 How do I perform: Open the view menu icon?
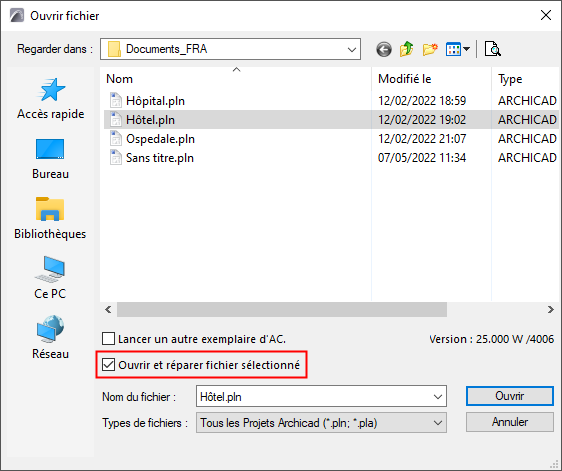(457, 49)
